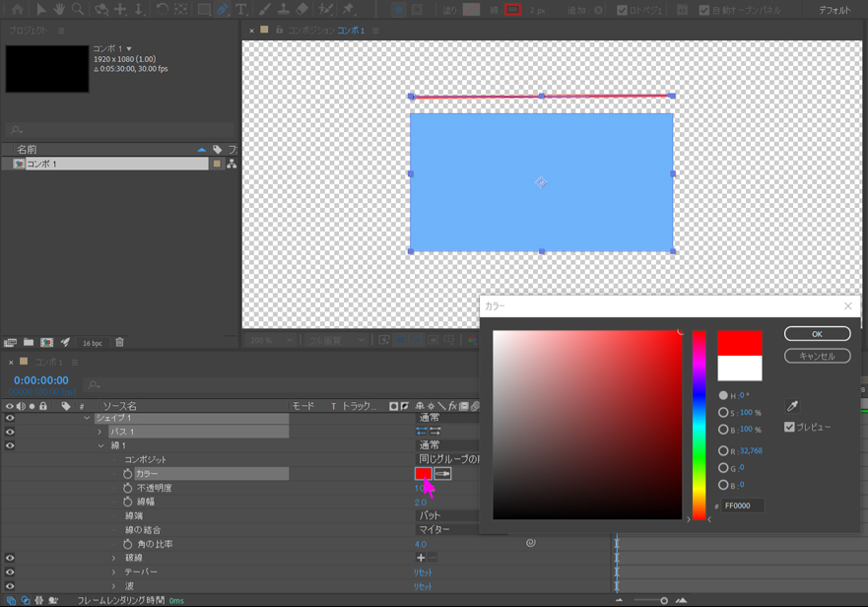
Task: Click the キャンセル button
Action: tap(816, 356)
